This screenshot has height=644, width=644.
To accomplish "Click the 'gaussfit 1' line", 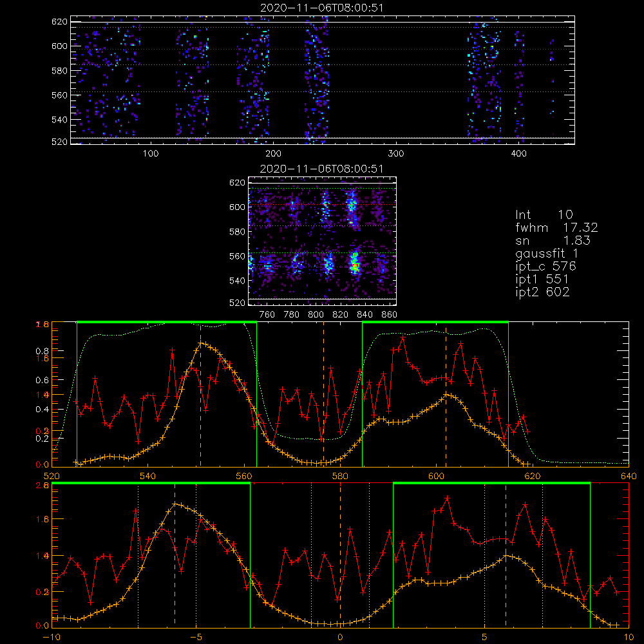I will tap(547, 253).
